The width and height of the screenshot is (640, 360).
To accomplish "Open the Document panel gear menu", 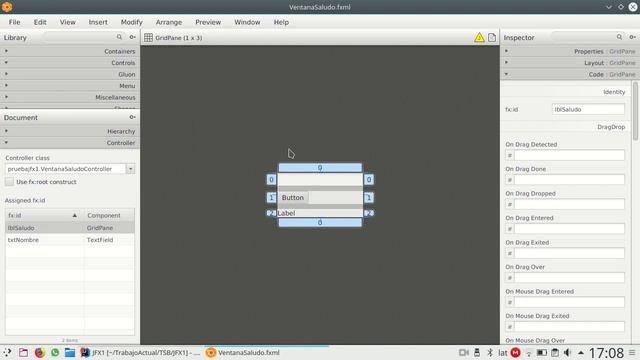I will point(133,117).
